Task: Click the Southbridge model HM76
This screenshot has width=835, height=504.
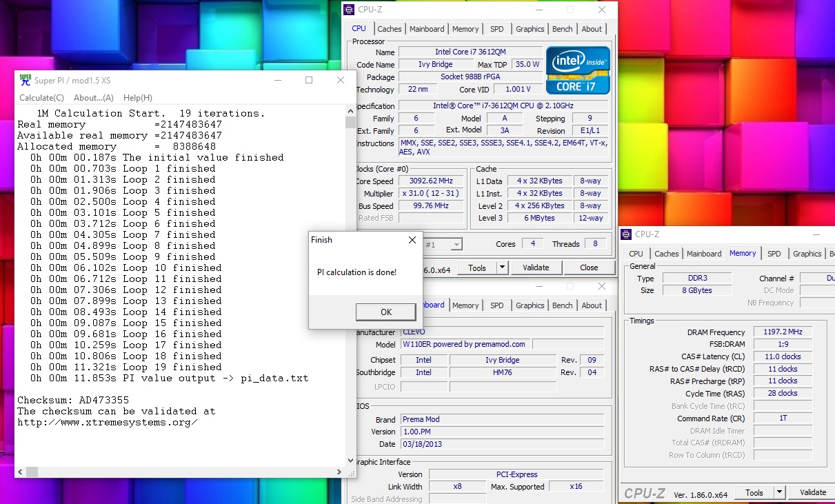Action: click(502, 372)
